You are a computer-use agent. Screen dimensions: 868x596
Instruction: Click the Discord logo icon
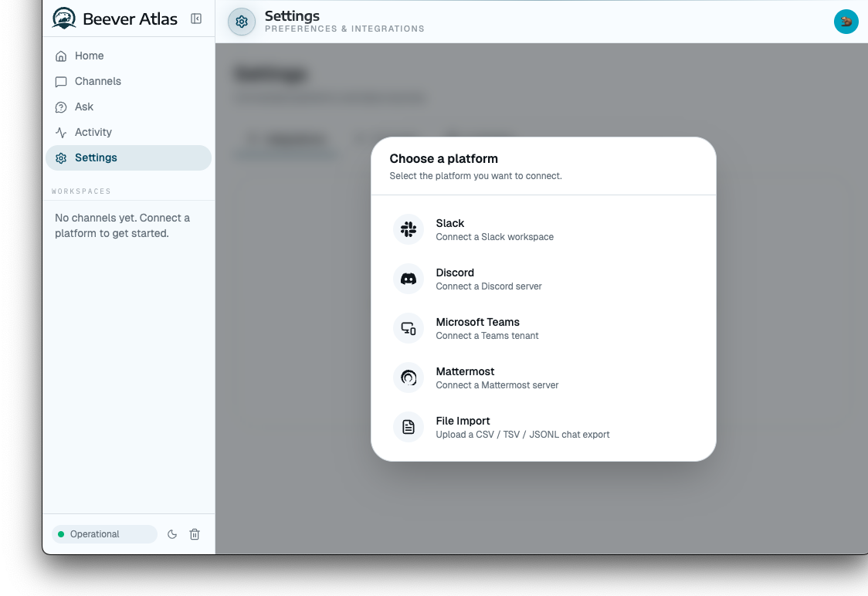coord(409,279)
